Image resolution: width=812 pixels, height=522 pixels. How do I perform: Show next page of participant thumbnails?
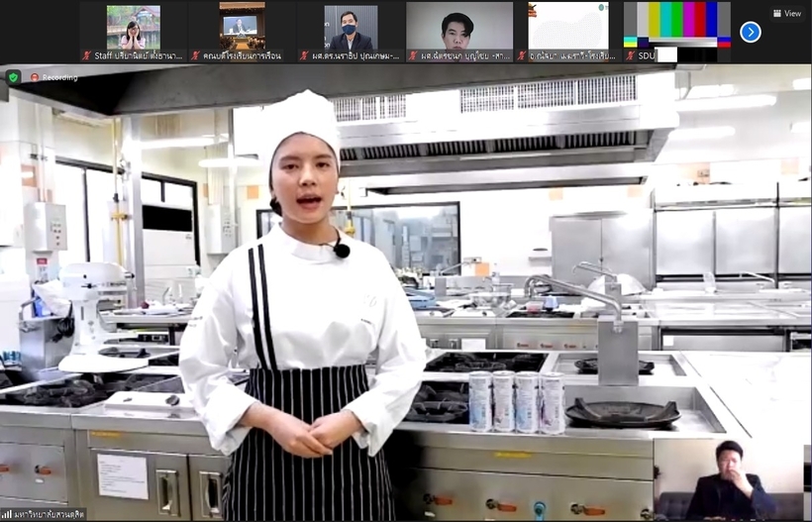coord(751,32)
